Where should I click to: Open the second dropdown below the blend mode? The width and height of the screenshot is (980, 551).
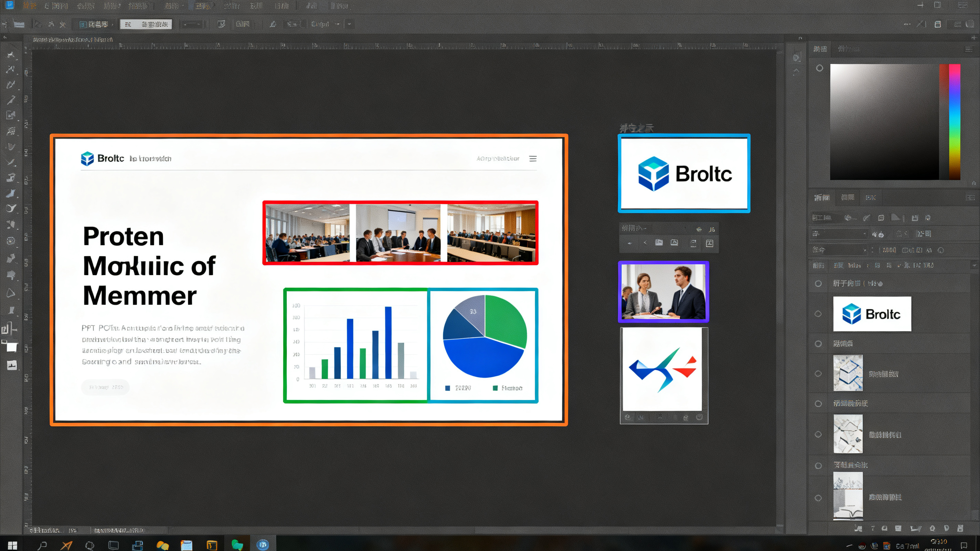pos(839,250)
